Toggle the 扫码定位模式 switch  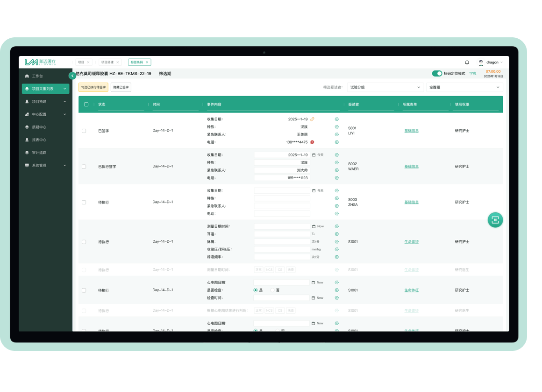click(437, 74)
